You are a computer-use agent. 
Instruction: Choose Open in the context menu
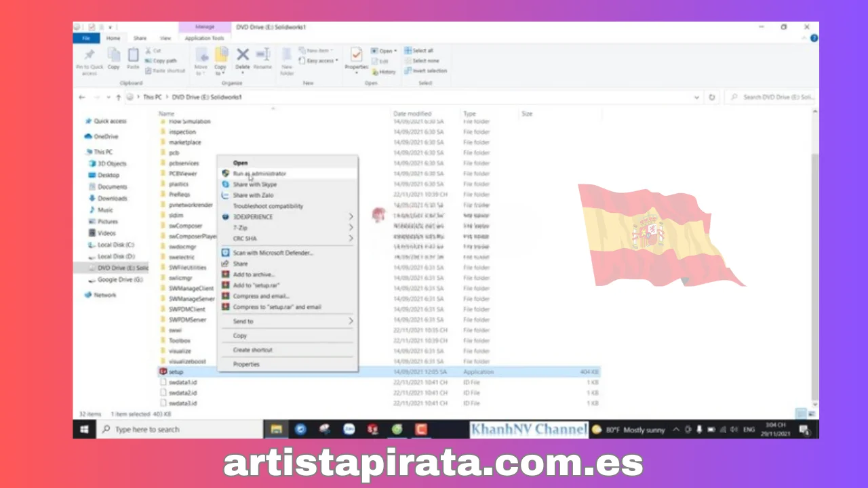(x=288, y=163)
